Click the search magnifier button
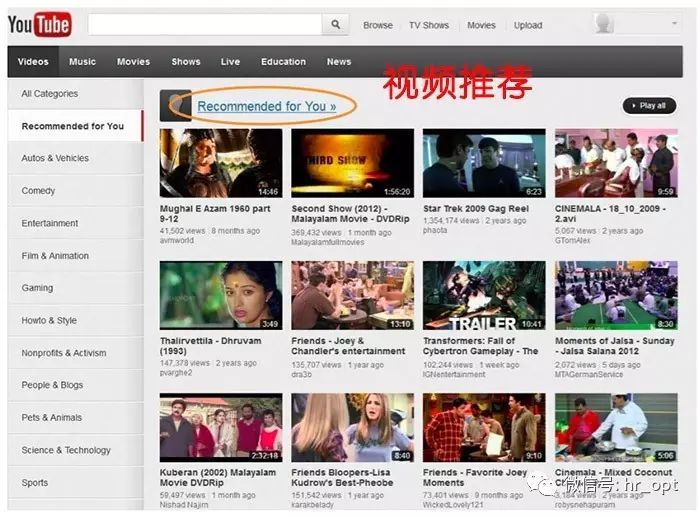This screenshot has width=700, height=517. 336,25
